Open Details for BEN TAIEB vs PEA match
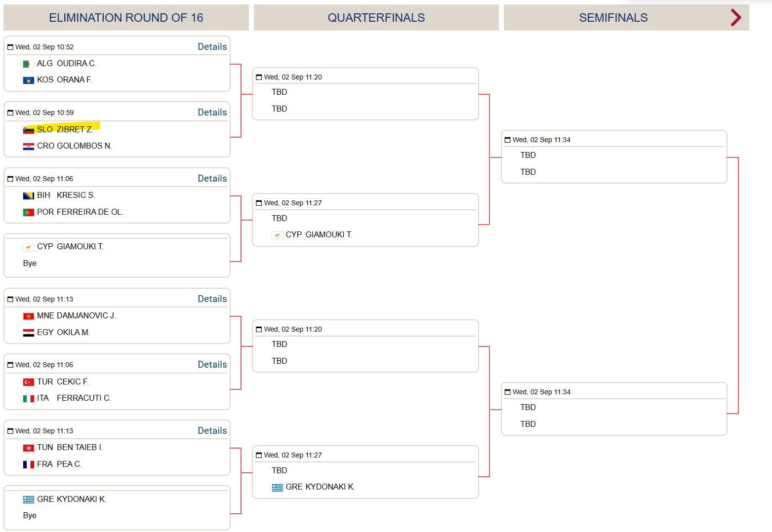Screen dimensions: 772x532 pyautogui.click(x=212, y=431)
